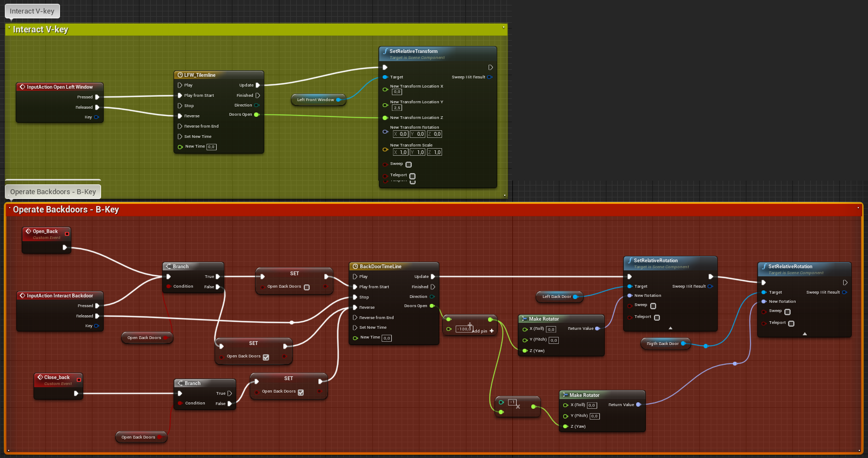Click the Key pin on InputAction Open Left Window
Image resolution: width=868 pixels, height=458 pixels.
pos(97,117)
